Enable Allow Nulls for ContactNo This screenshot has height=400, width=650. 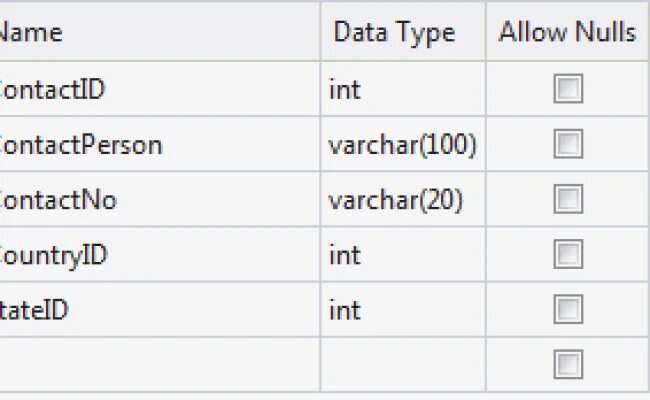point(568,199)
